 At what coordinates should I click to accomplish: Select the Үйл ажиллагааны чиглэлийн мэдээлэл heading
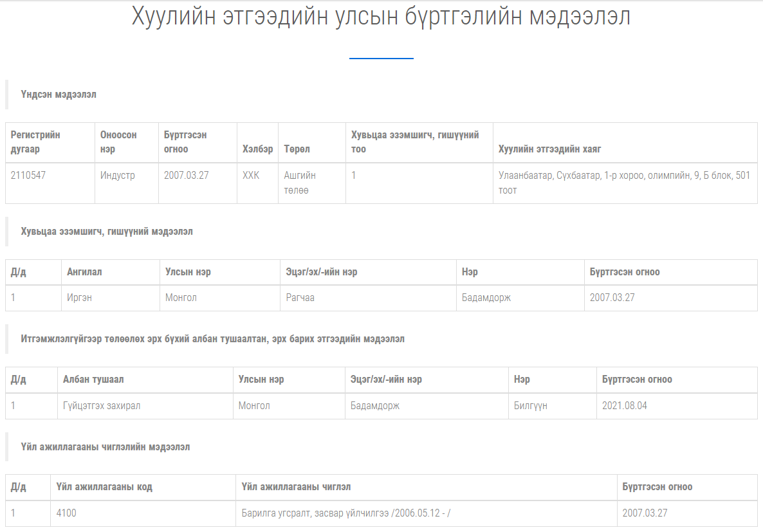[x=105, y=447]
